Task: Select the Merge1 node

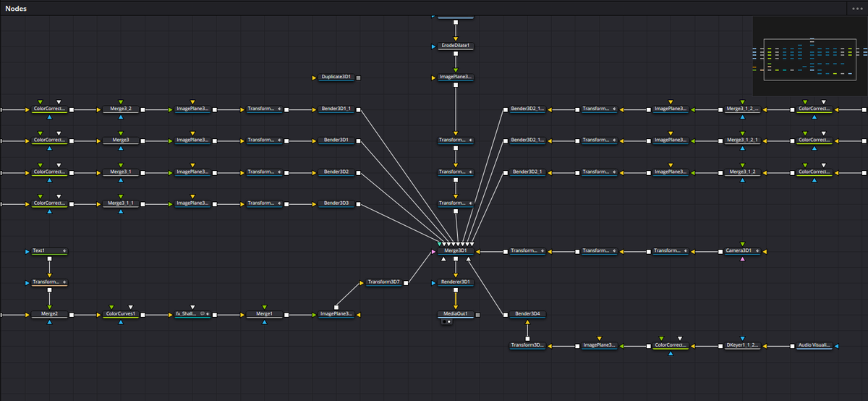Action: 264,315
